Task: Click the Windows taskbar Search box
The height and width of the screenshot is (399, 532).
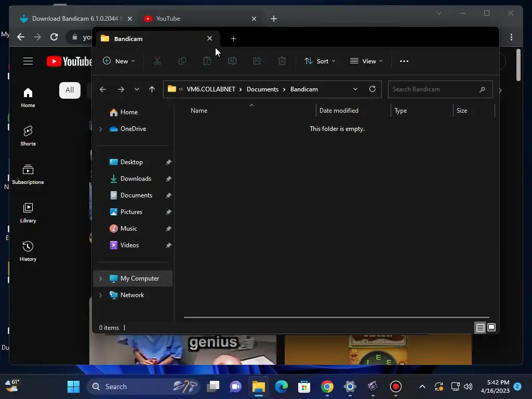Action: [x=144, y=387]
